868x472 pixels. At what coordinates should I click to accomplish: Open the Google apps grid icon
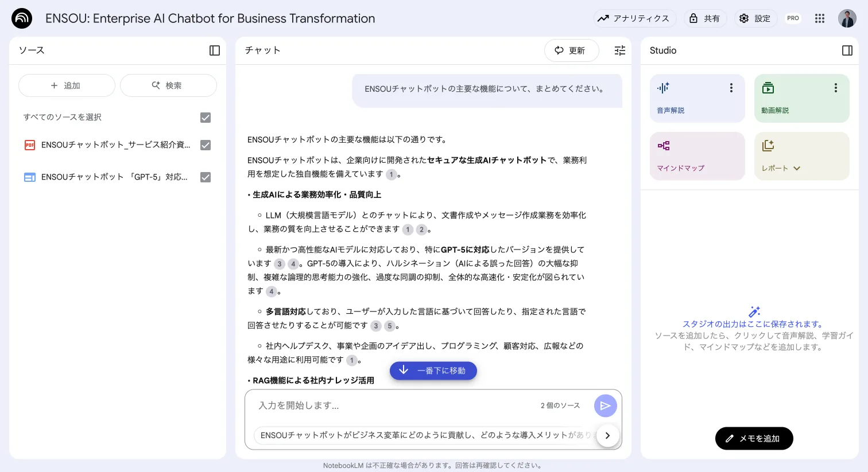pyautogui.click(x=820, y=18)
